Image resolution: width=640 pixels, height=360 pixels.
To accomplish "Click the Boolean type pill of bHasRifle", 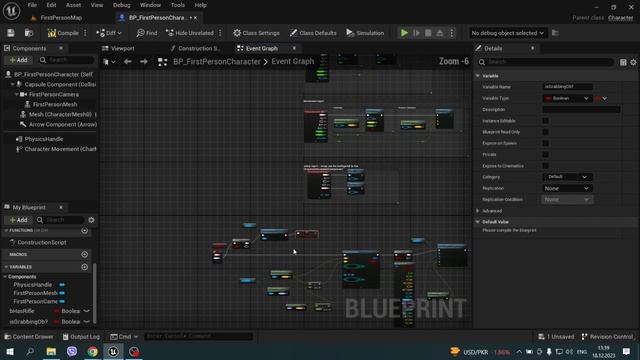I will 67,311.
